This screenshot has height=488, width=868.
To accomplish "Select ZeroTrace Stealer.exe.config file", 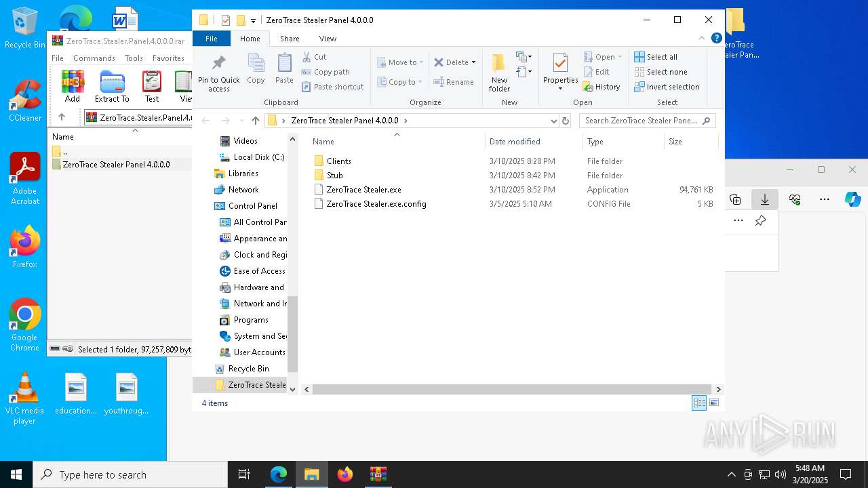I will point(376,204).
